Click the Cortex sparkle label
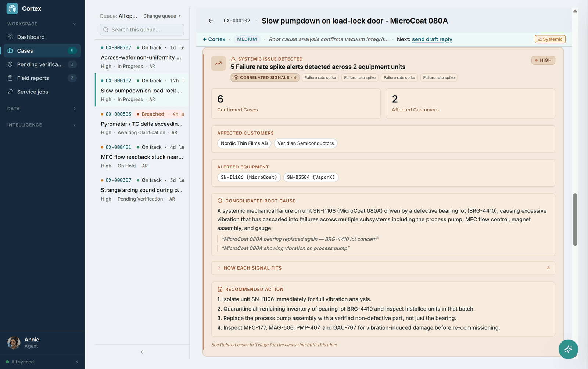This screenshot has height=369, width=588. (214, 39)
